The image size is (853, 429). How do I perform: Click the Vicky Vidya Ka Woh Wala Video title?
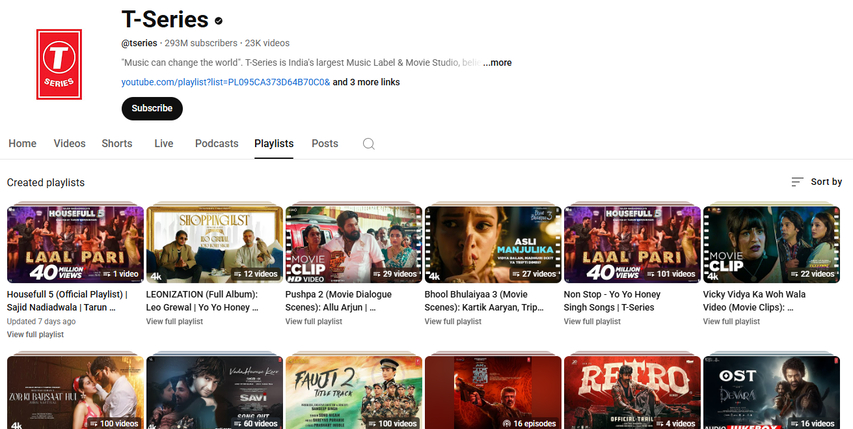754,301
